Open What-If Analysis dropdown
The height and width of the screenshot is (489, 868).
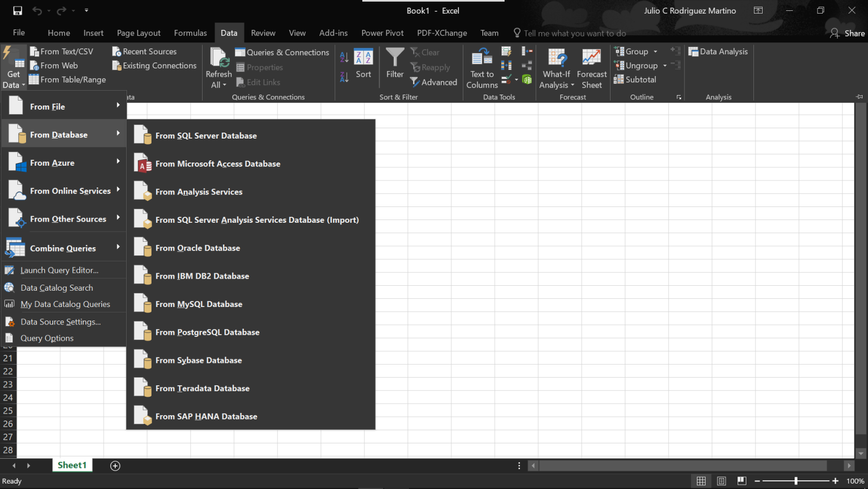point(556,68)
